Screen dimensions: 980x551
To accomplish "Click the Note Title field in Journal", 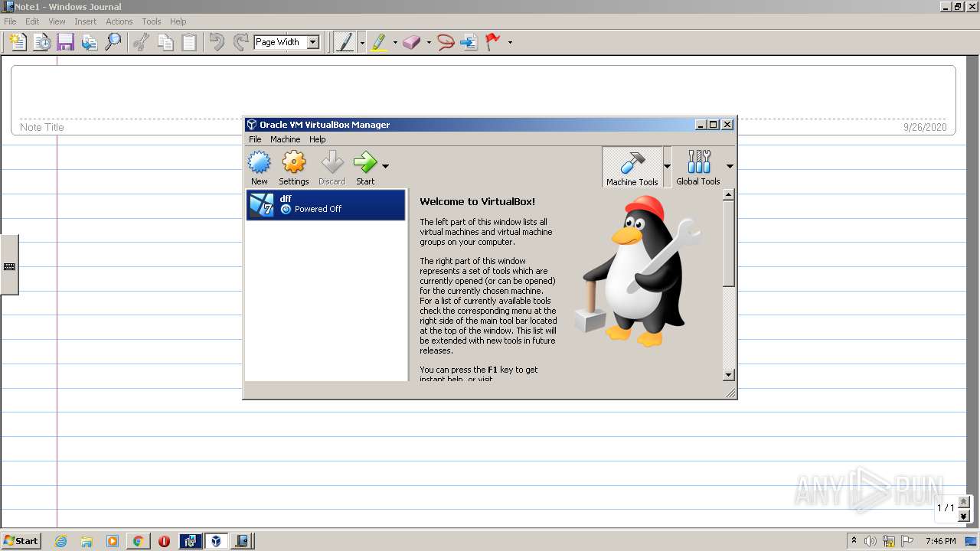I will (42, 127).
